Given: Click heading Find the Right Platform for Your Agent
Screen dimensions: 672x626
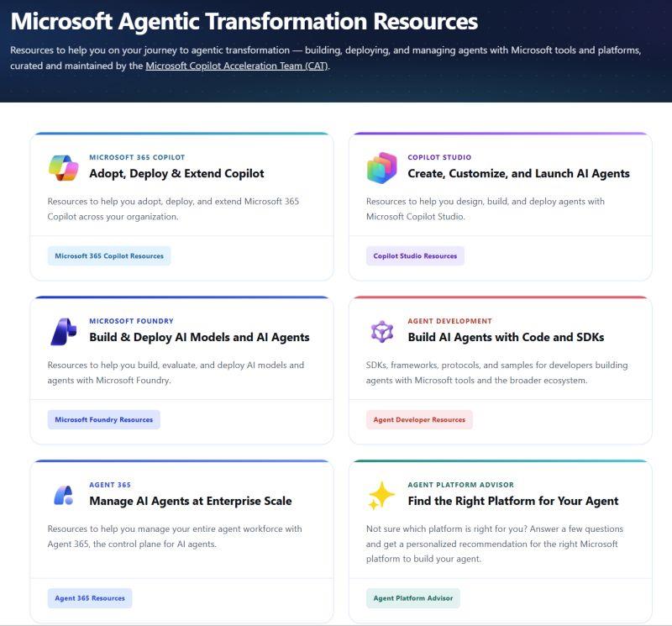Looking at the screenshot, I should click(513, 502).
